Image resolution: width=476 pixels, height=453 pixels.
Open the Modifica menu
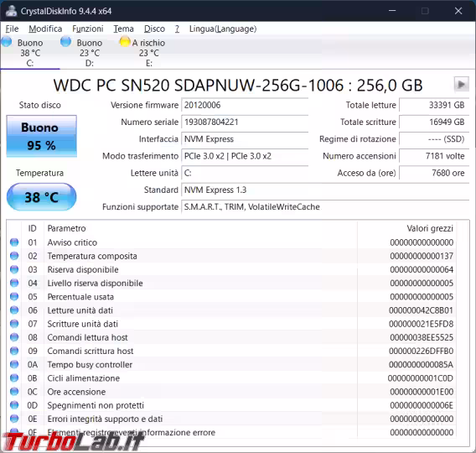pos(45,29)
